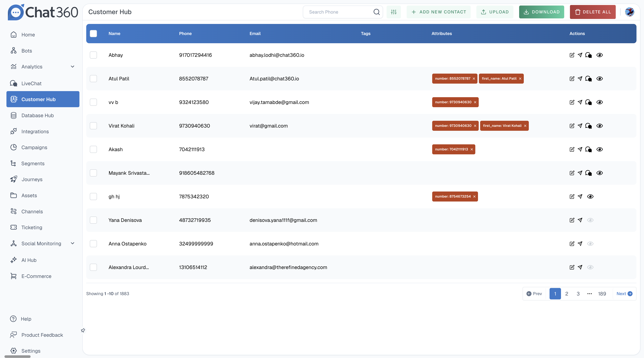
Task: Expand the Social Monitoring submenu
Action: (x=72, y=243)
